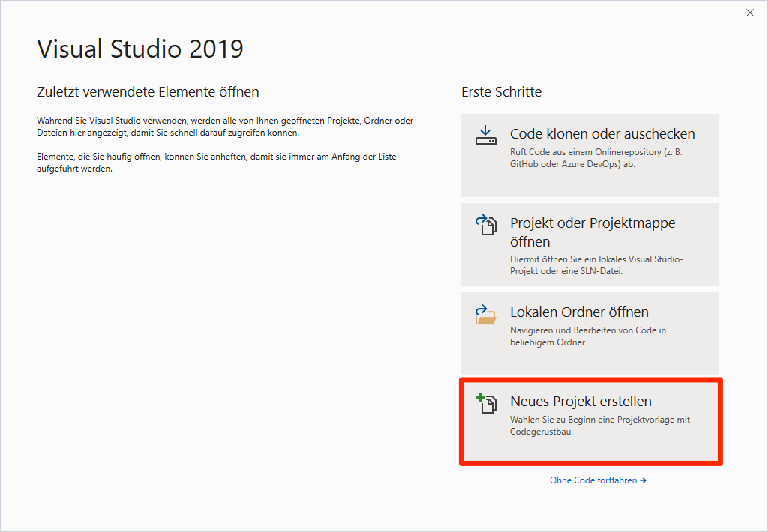Screen dimensions: 768x532
Task: Click text 'Wählen Sie zu Beginn eine Projektvorlage'
Action: [x=594, y=420]
